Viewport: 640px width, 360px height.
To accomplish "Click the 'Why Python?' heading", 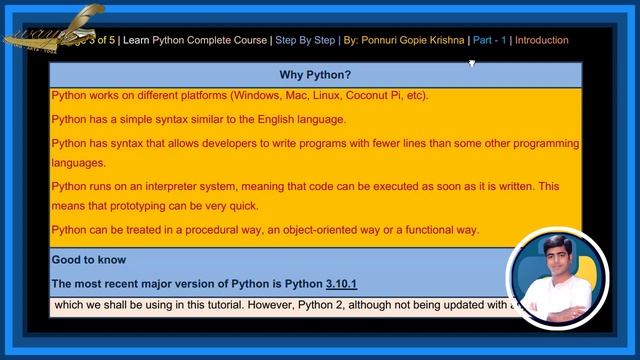I will pyautogui.click(x=315, y=75).
